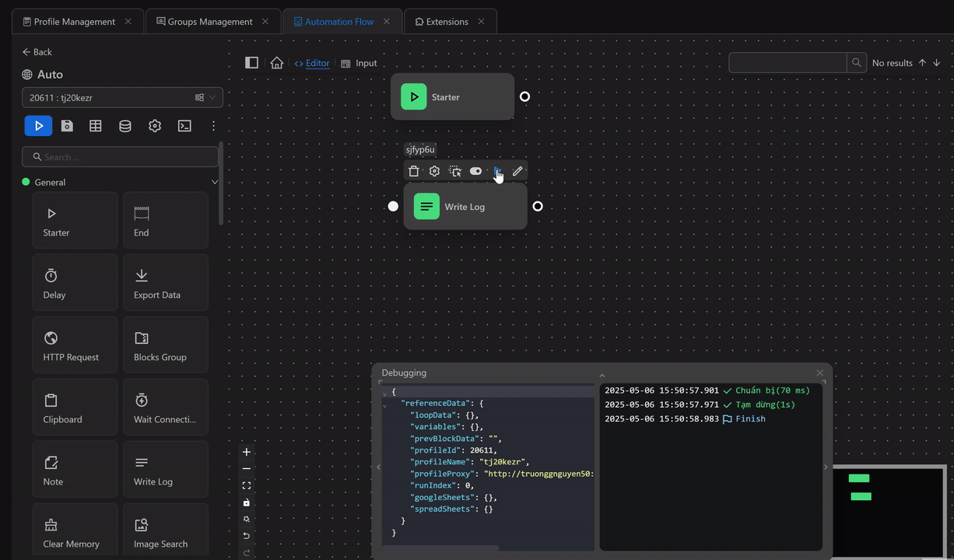
Task: Click the Back link above Auto
Action: coord(37,51)
